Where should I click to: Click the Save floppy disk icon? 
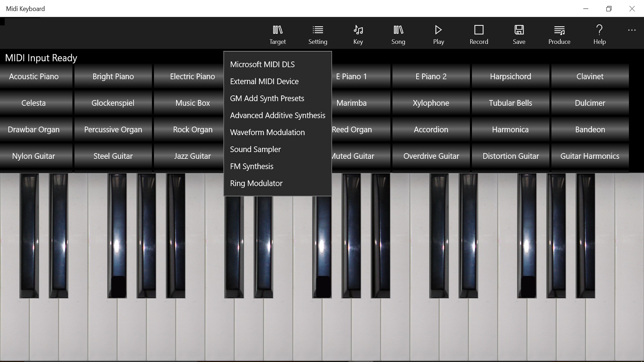(519, 30)
